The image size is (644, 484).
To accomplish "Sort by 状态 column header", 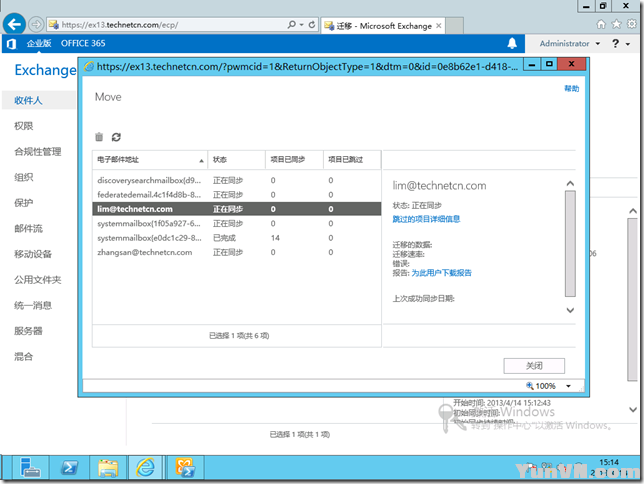I will [x=237, y=159].
